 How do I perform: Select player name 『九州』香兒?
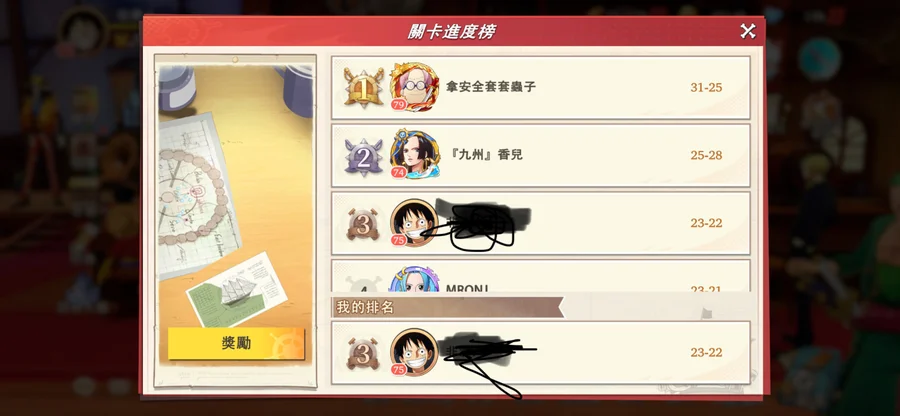click(x=484, y=155)
